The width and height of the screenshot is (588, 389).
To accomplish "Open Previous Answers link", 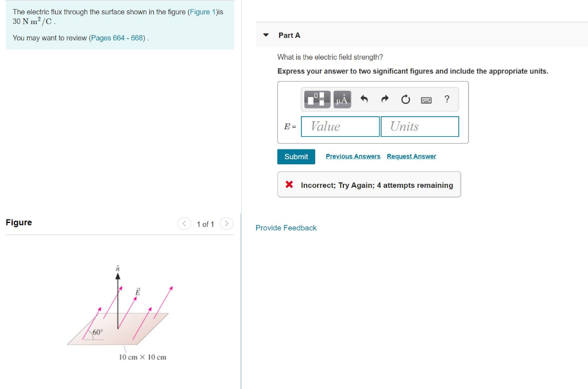I will coord(353,156).
